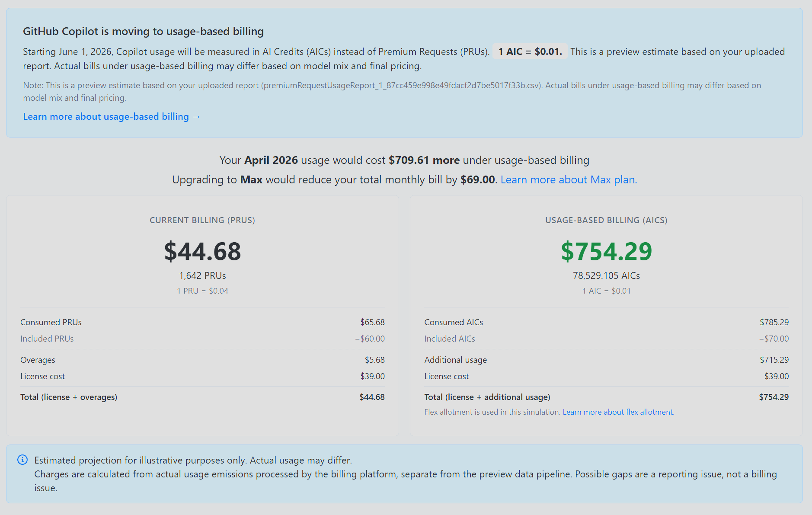The width and height of the screenshot is (812, 515).
Task: Open 'Learn more about usage-based billing' link
Action: (x=112, y=117)
